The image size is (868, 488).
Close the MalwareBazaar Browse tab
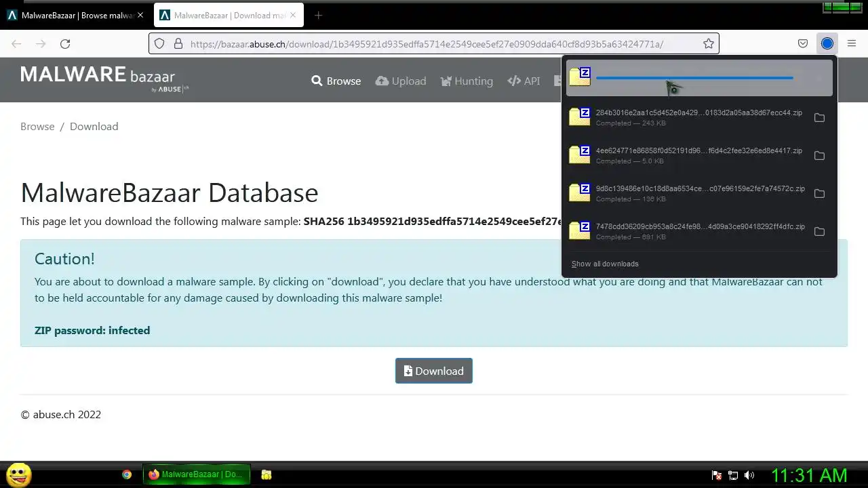tap(140, 15)
